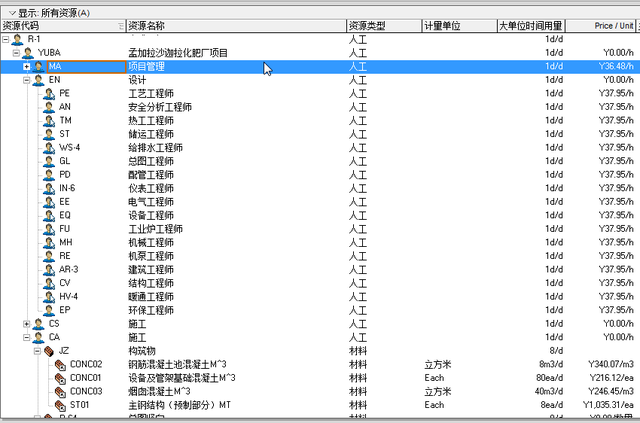Click the MA person icon
This screenshot has width=640, height=423.
tap(38, 66)
